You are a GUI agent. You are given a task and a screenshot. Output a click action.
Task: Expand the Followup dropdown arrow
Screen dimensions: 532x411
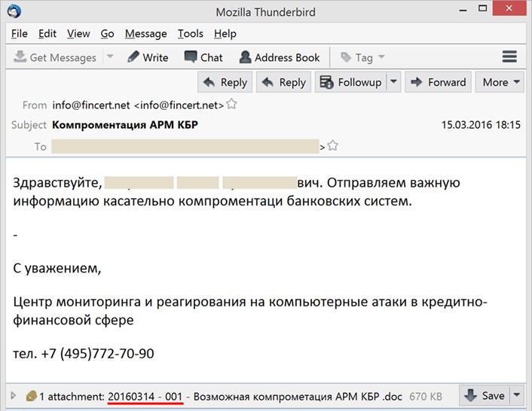pos(393,82)
